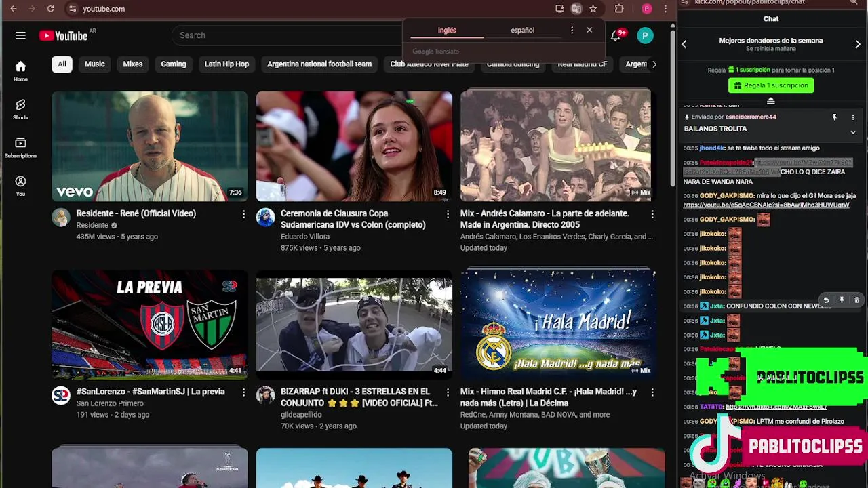Click the Regala 1 suscripción button
Image resolution: width=868 pixels, height=488 pixels.
pos(771,85)
